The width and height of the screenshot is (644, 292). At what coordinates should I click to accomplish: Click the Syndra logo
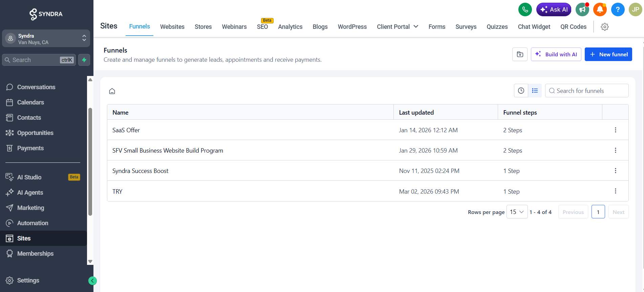(46, 14)
